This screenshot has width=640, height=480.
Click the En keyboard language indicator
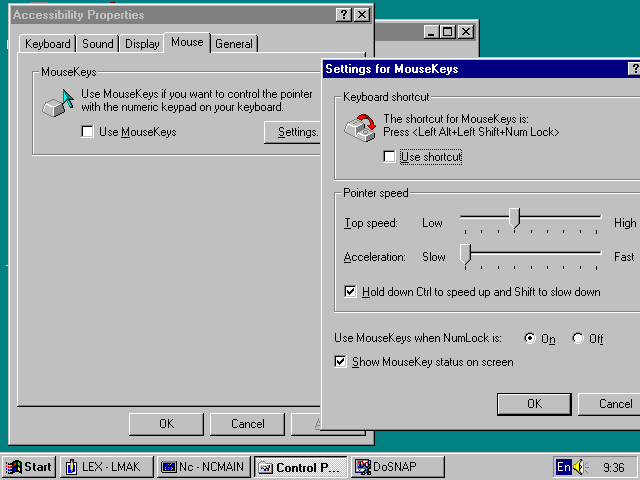[x=564, y=467]
